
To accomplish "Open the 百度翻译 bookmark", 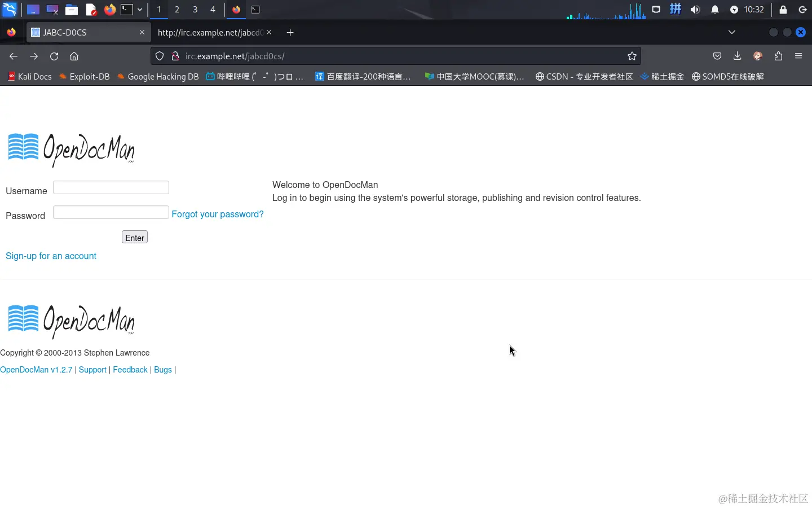I will point(363,77).
